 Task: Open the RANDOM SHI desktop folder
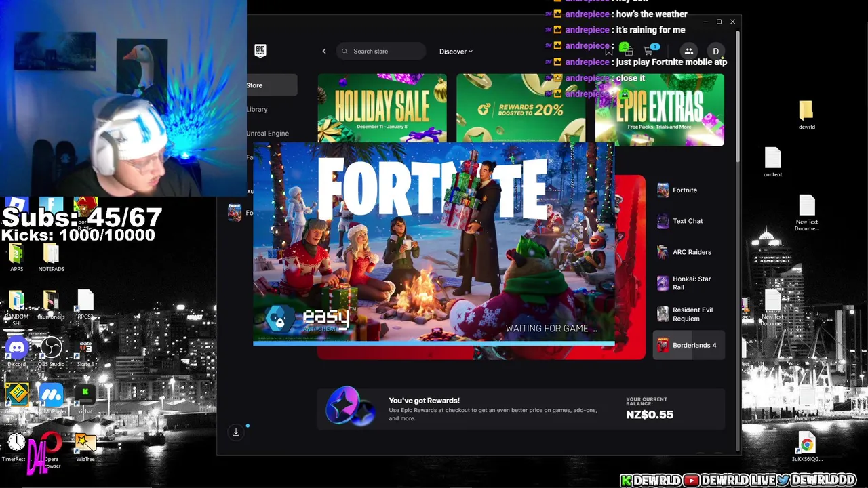point(17,308)
